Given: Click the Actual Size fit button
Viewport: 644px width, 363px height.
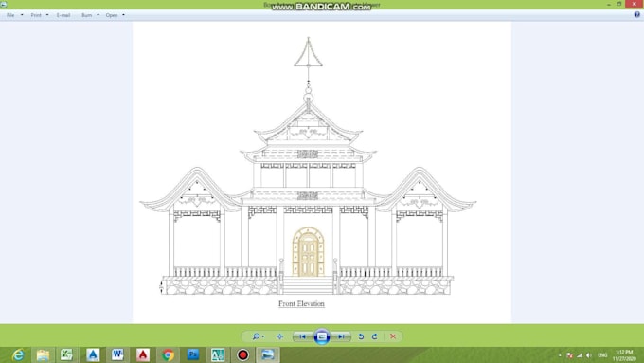Looking at the screenshot, I should 279,336.
